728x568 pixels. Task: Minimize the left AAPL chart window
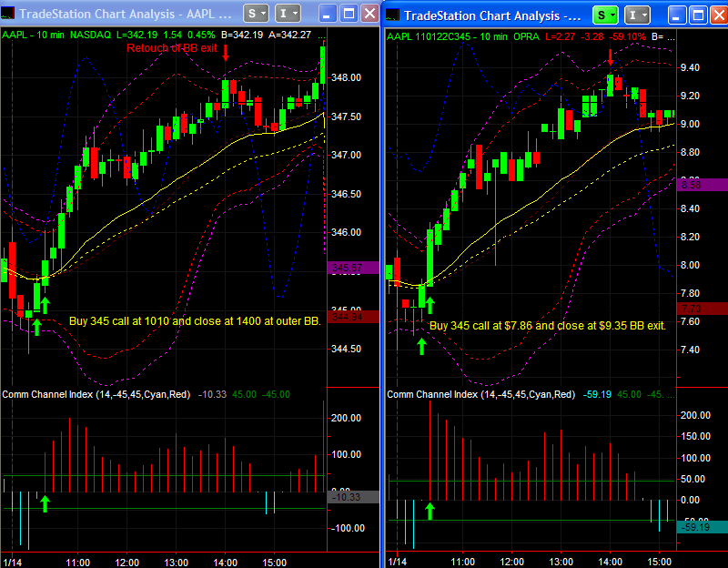(327, 14)
